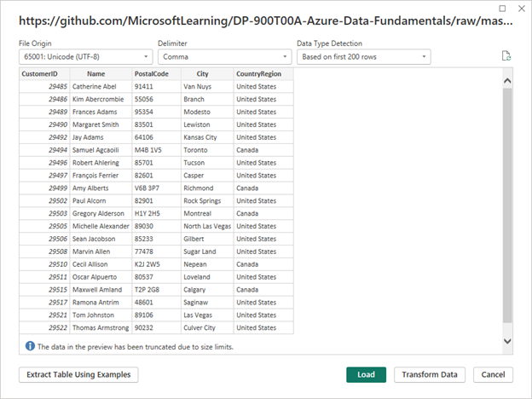The height and width of the screenshot is (399, 532).
Task: Click the scroll down arrow of the preview
Action: pos(507,341)
